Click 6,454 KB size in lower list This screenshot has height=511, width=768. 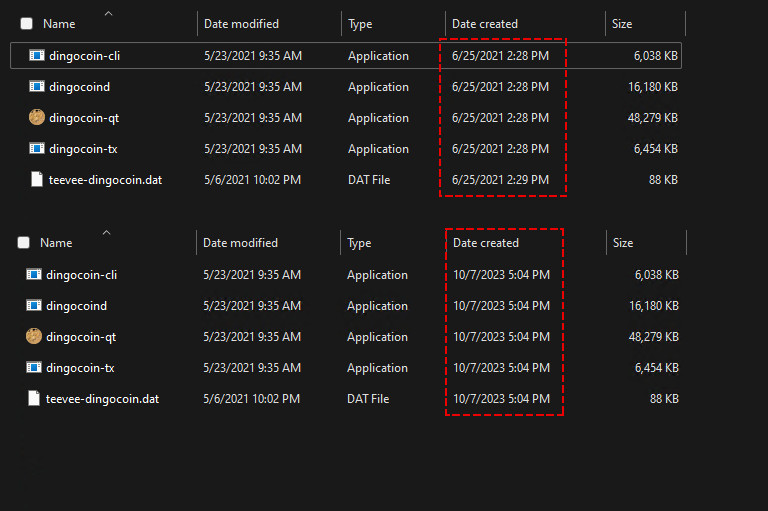click(x=657, y=368)
